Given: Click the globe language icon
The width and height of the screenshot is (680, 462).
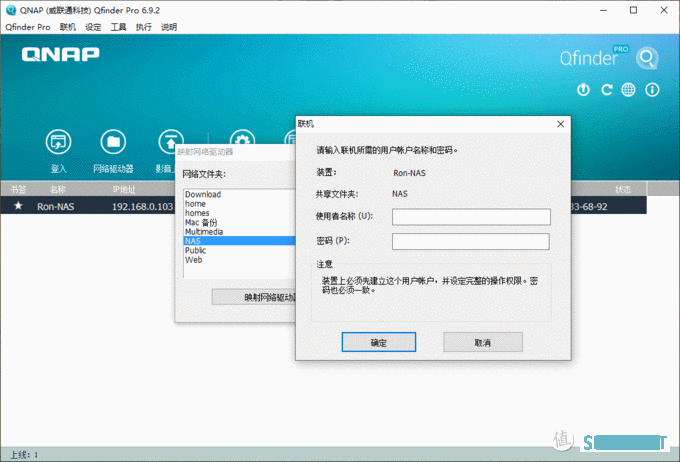Looking at the screenshot, I should click(x=628, y=90).
